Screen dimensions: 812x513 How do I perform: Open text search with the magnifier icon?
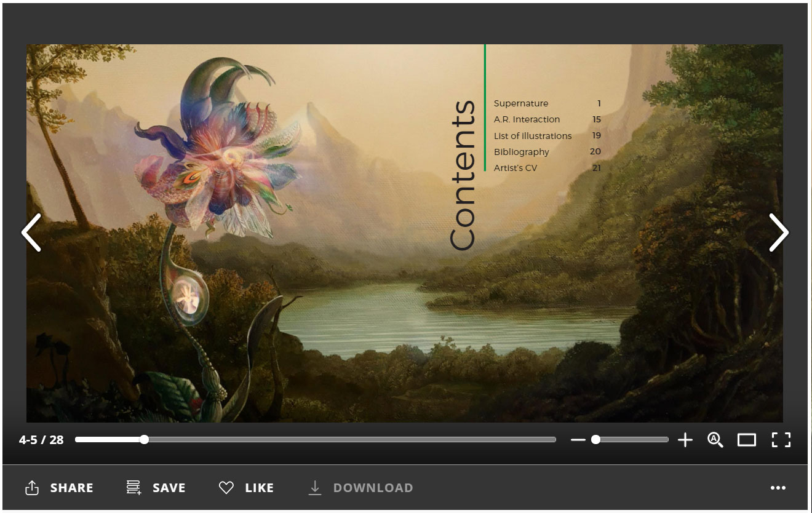[x=714, y=439]
